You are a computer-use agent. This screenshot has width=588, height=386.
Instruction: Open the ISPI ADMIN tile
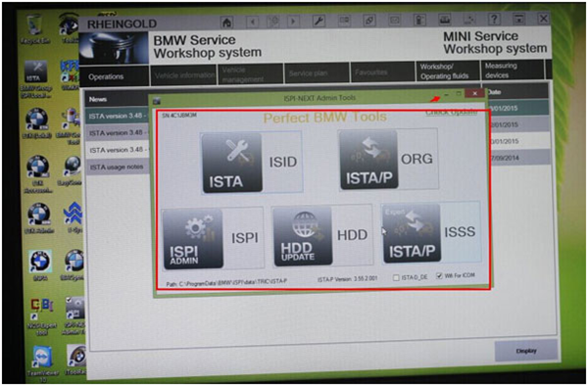pyautogui.click(x=193, y=239)
